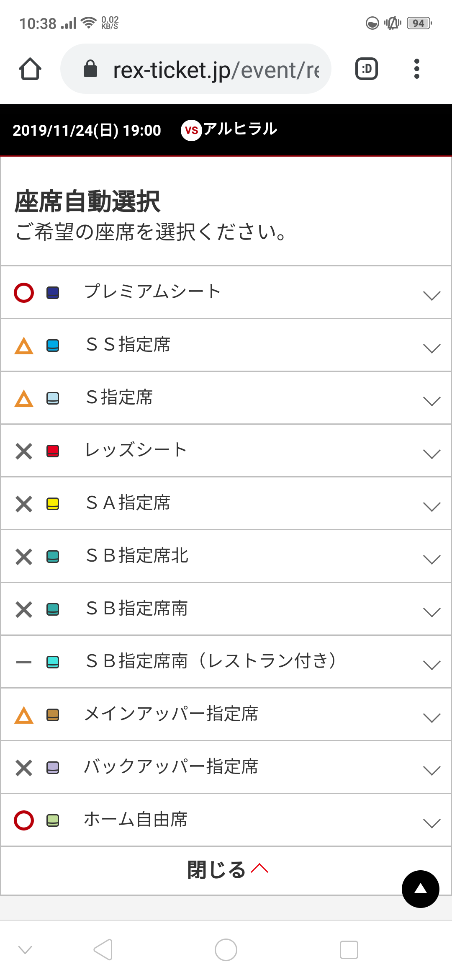Open the three-dot browser menu
The image size is (452, 980).
pyautogui.click(x=416, y=69)
